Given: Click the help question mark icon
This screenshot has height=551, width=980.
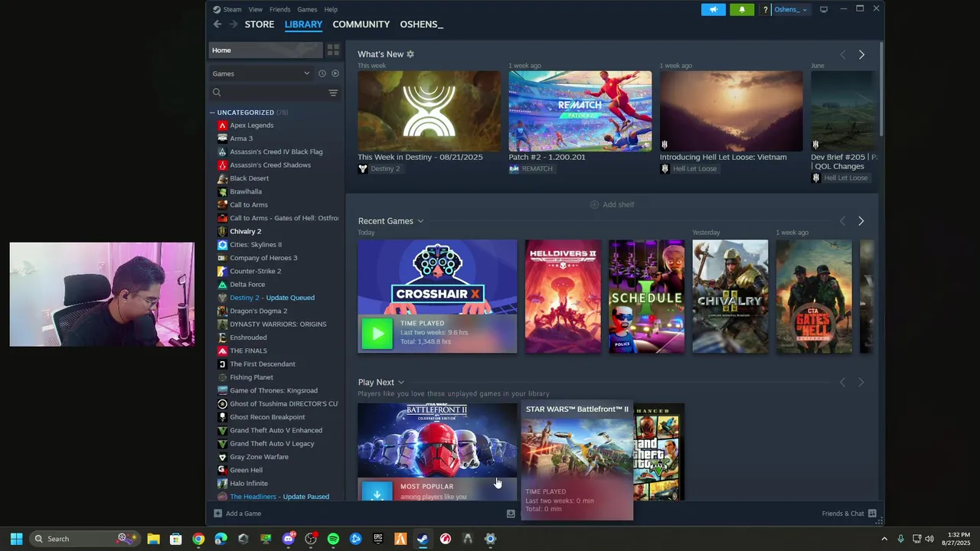Looking at the screenshot, I should pos(765,9).
